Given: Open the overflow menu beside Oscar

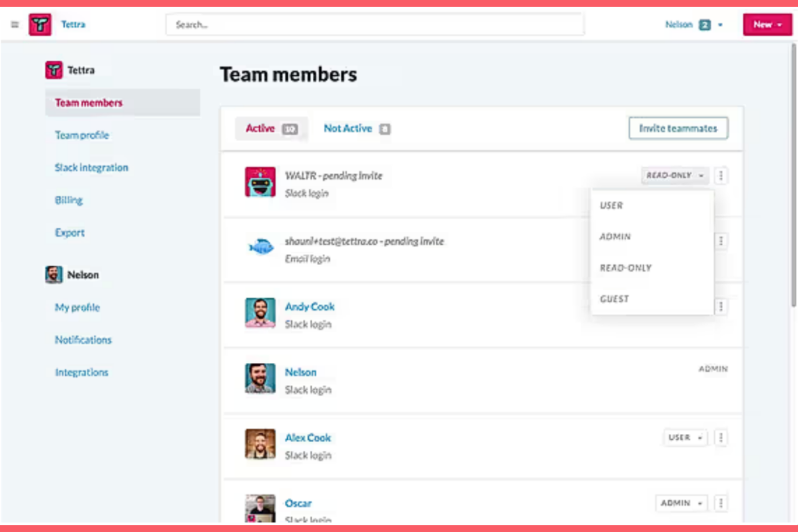Looking at the screenshot, I should pyautogui.click(x=721, y=503).
